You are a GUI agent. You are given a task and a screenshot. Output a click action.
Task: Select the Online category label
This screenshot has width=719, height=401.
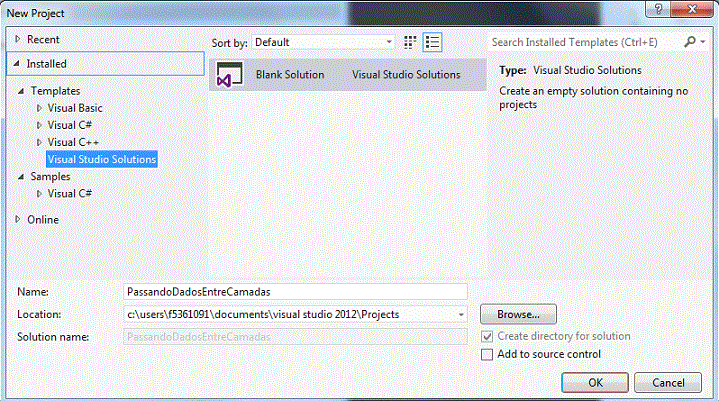tap(43, 220)
